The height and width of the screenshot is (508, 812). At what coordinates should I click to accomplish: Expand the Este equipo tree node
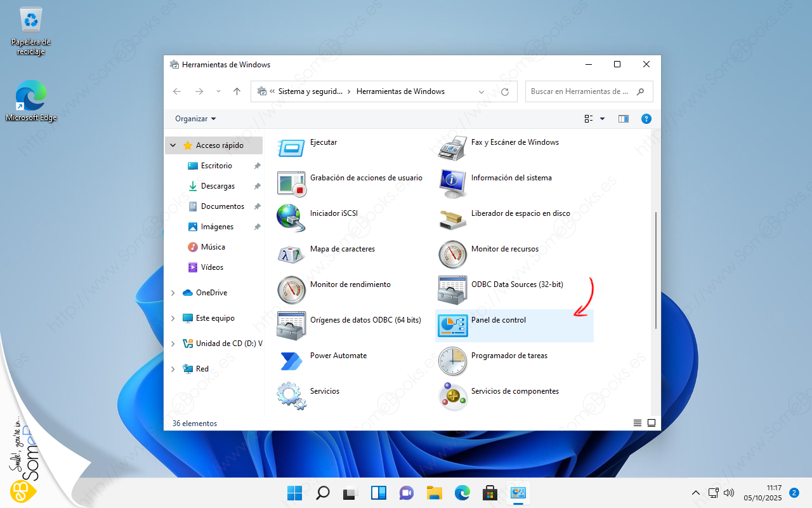tap(173, 318)
